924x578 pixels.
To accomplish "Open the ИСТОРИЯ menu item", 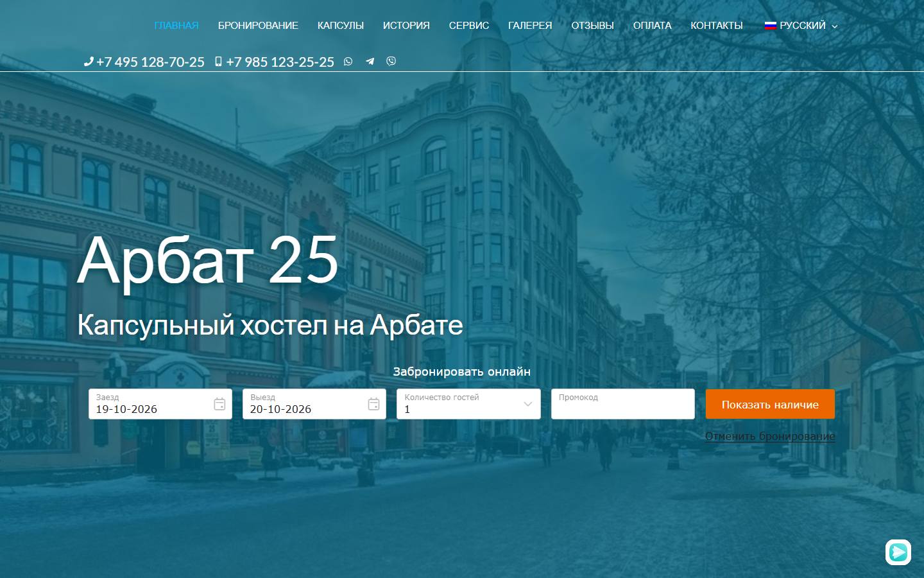I will point(406,26).
